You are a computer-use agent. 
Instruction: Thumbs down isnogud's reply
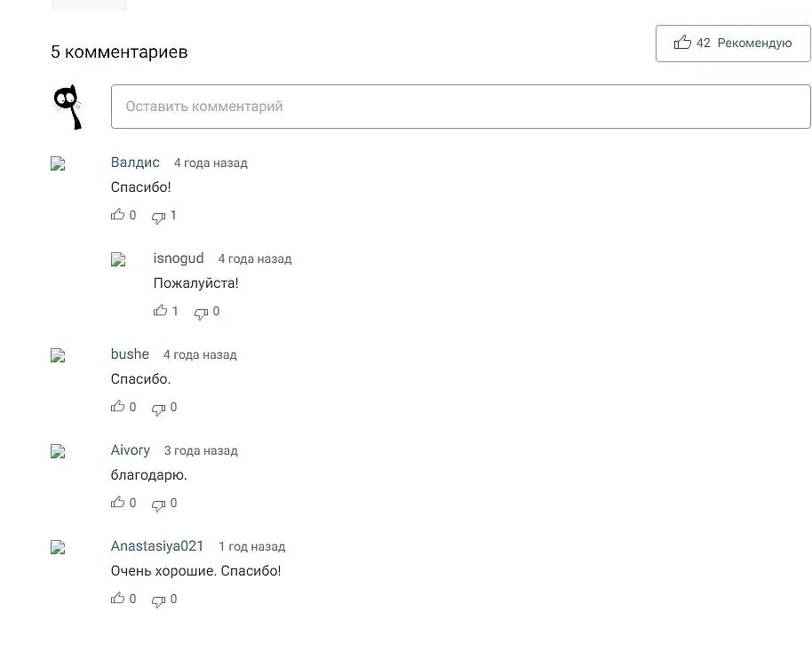(x=202, y=312)
